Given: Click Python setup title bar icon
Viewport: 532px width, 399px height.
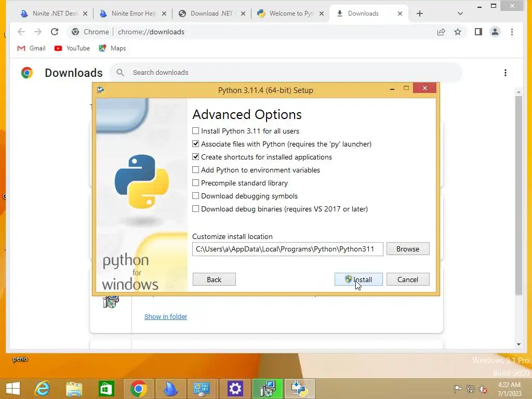Looking at the screenshot, I should [x=100, y=90].
